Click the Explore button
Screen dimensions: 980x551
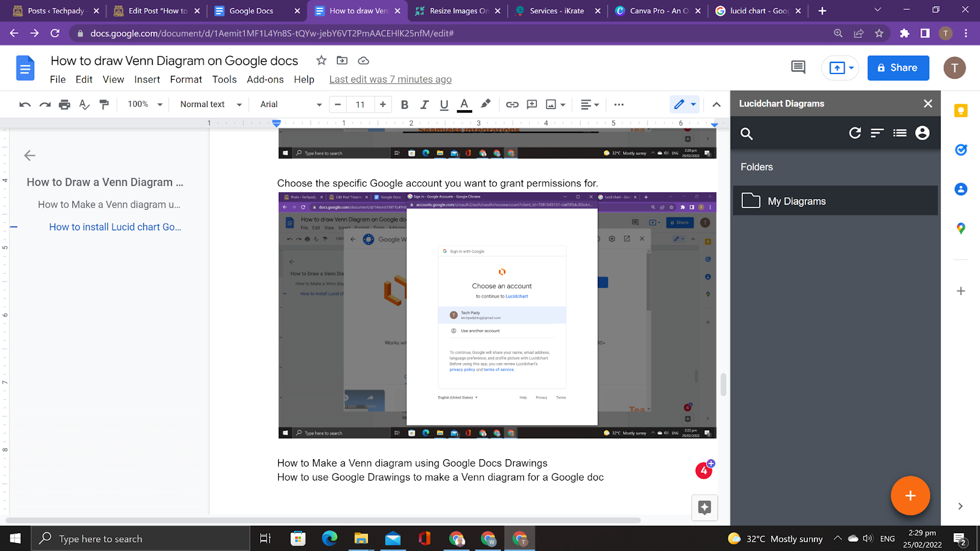pos(704,508)
